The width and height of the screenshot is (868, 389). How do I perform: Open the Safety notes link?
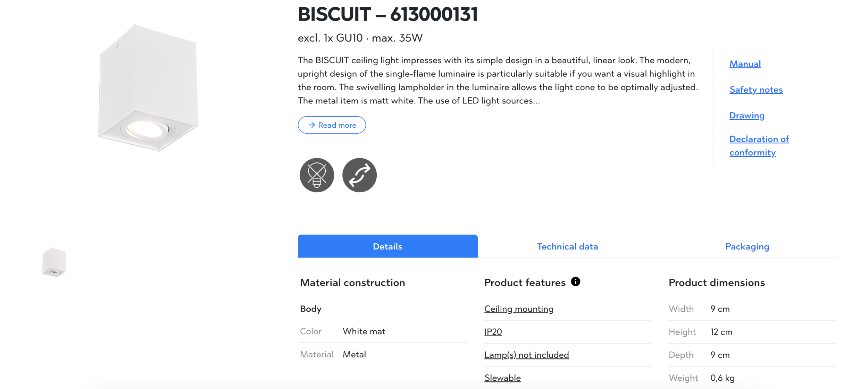[756, 90]
